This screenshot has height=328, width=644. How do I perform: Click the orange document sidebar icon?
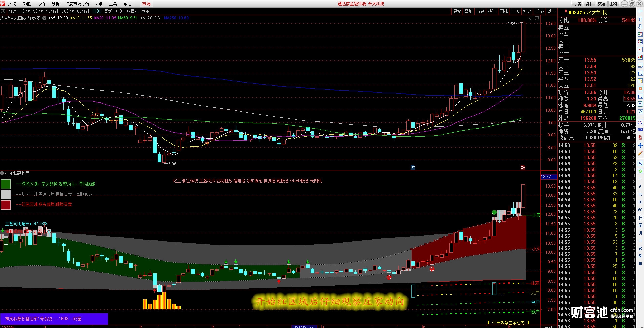tap(640, 88)
